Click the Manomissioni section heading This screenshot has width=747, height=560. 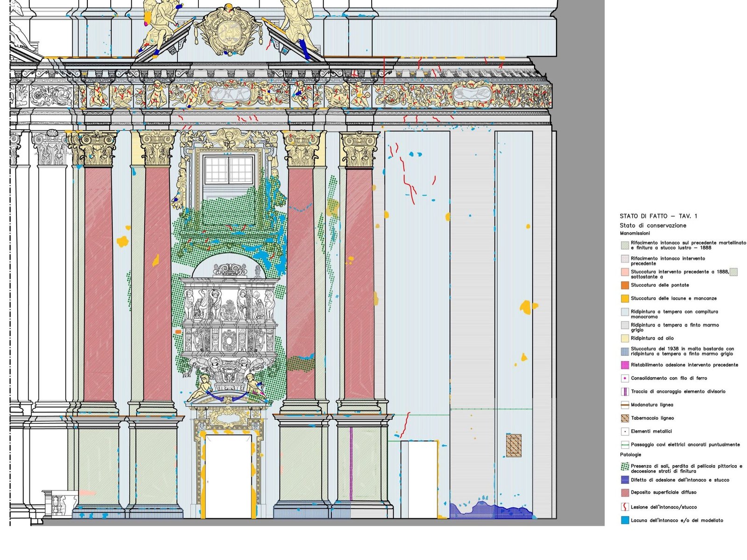tap(635, 233)
